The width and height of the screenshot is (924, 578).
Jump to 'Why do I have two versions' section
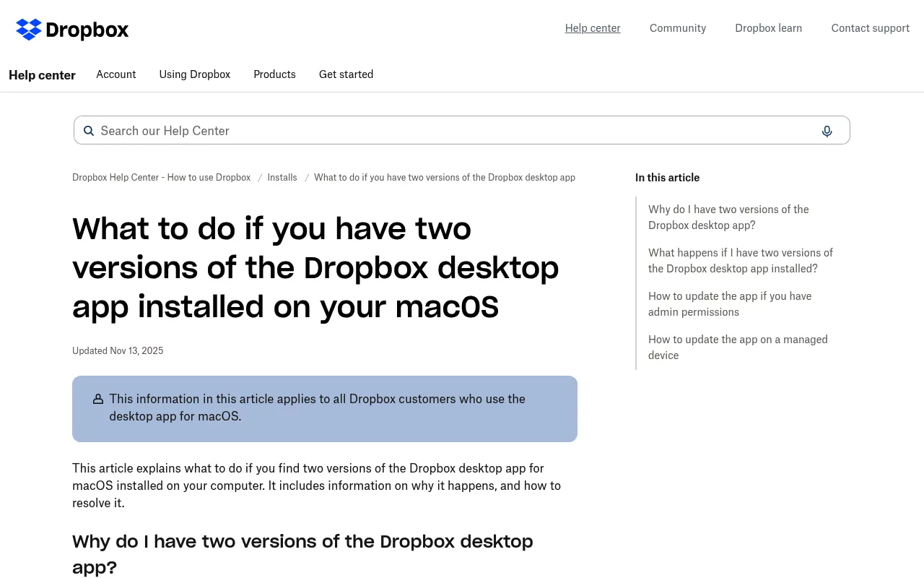[728, 217]
